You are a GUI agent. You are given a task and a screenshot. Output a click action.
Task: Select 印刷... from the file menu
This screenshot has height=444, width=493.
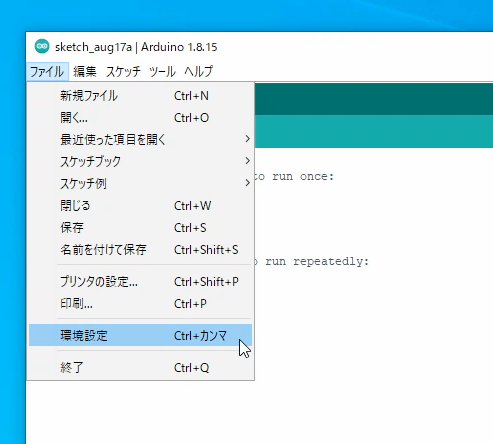pyautogui.click(x=140, y=304)
